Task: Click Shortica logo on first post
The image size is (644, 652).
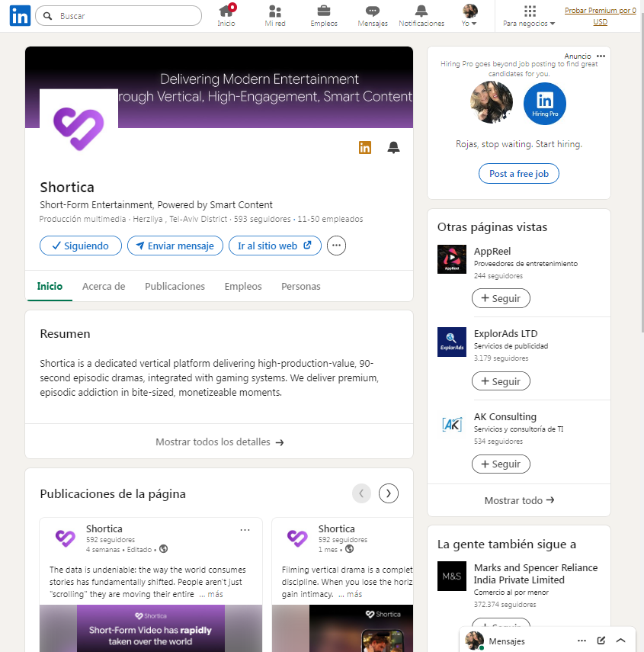Action: [x=66, y=538]
